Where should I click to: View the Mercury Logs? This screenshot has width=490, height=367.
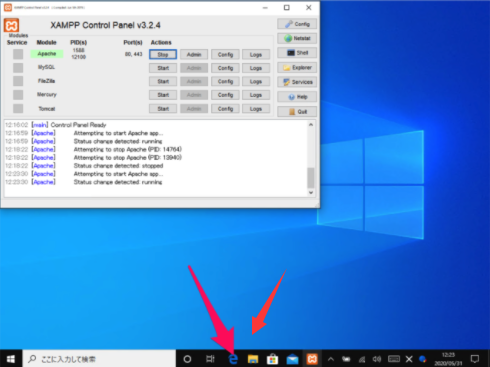pyautogui.click(x=256, y=95)
